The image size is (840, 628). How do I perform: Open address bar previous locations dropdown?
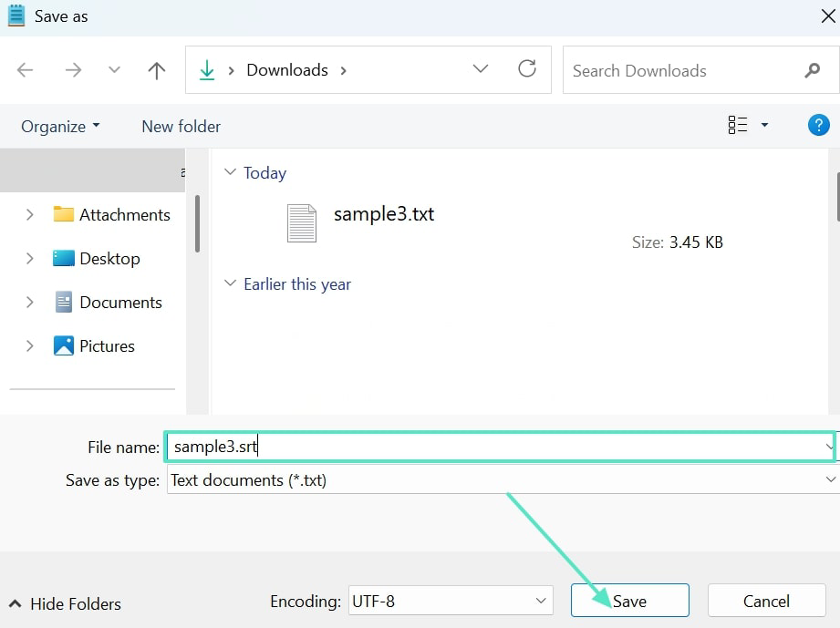(x=481, y=68)
